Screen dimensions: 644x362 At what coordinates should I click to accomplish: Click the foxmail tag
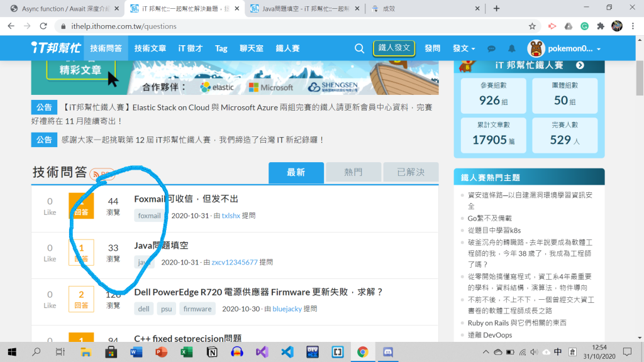point(149,216)
